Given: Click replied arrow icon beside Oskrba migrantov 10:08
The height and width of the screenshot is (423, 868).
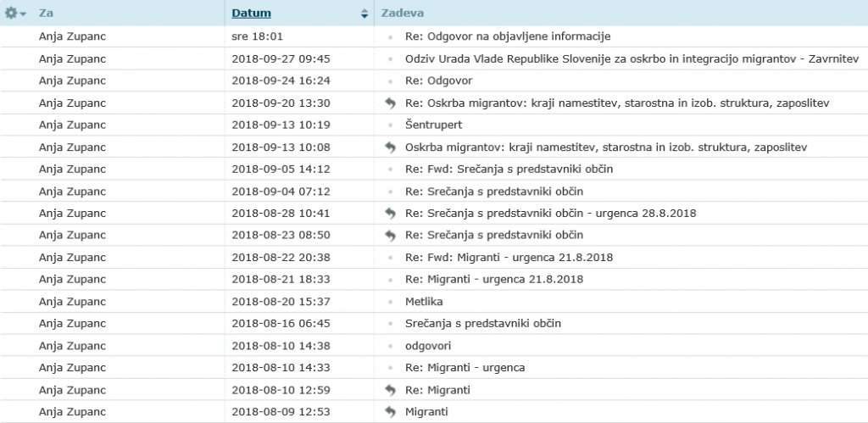Looking at the screenshot, I should point(390,147).
